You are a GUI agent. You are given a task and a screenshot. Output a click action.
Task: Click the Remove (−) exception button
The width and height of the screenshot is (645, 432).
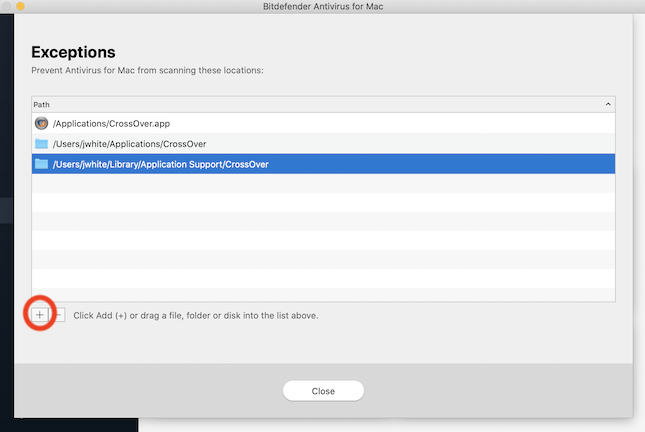pyautogui.click(x=58, y=315)
